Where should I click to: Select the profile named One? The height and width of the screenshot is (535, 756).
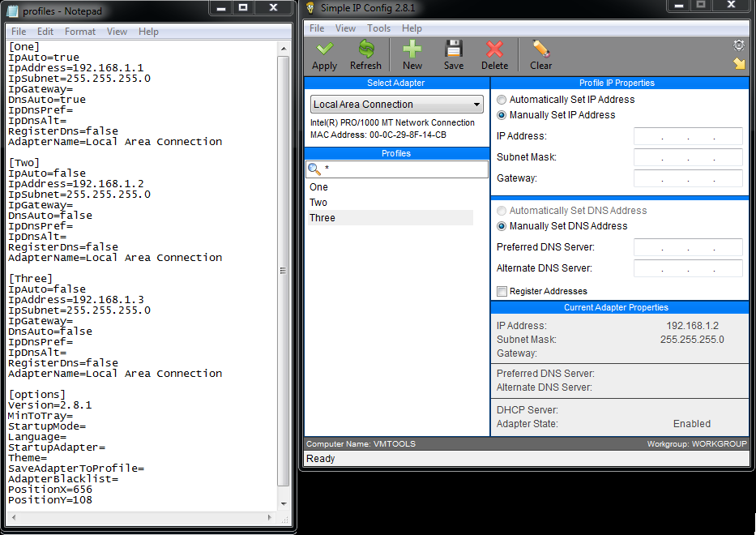(318, 186)
